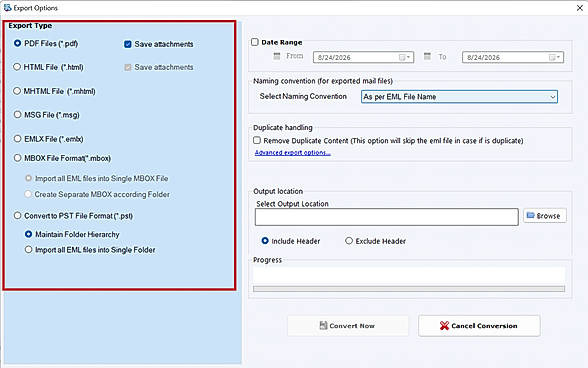Select EMLX File (*.emlx) option
588x368 pixels.
pos(17,138)
